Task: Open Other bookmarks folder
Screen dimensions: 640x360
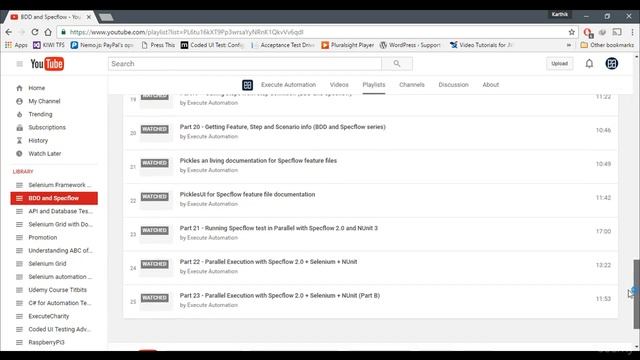Action: tap(607, 45)
